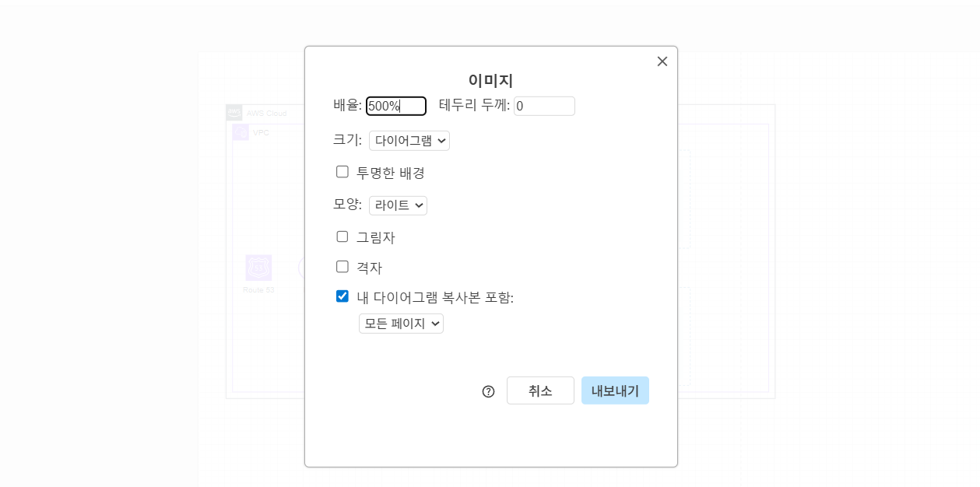Close the 이미지 export dialog
Image resolution: width=980 pixels, height=487 pixels.
tap(662, 61)
